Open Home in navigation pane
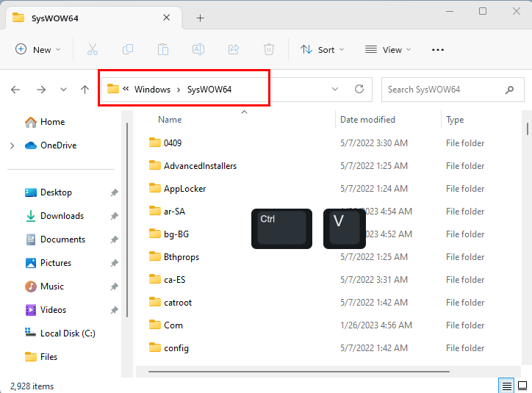Image resolution: width=532 pixels, height=393 pixels. (x=52, y=122)
